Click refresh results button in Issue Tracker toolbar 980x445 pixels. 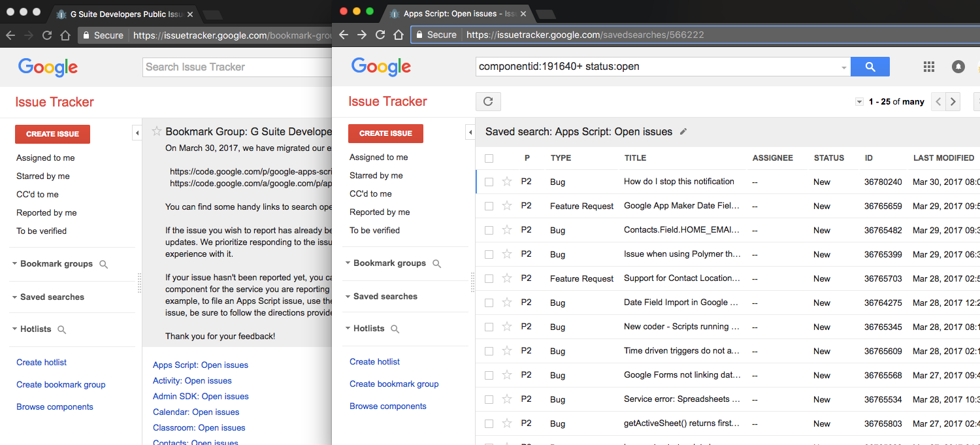click(488, 101)
